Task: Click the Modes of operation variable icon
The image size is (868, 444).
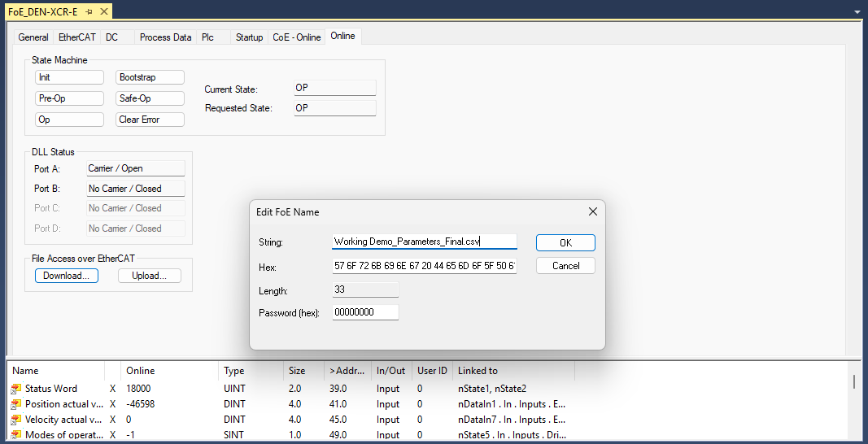Action: coord(16,435)
